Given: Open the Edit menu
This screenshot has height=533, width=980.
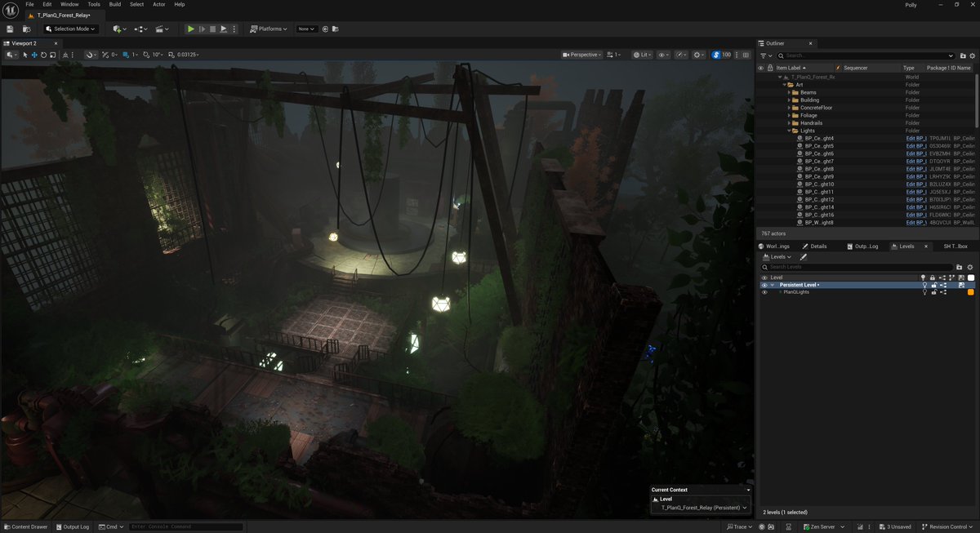Looking at the screenshot, I should (47, 4).
